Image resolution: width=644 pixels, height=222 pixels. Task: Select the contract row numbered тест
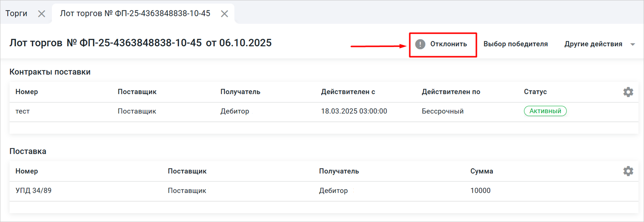[23, 111]
